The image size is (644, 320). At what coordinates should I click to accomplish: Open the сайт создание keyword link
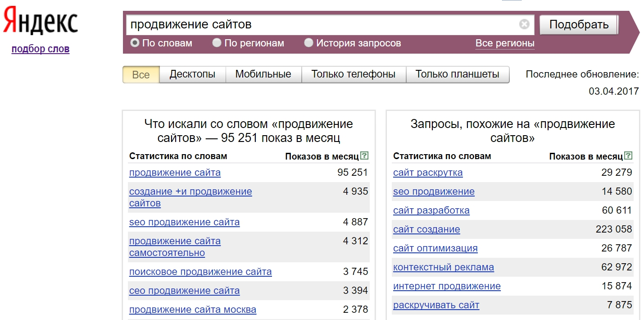pos(427,229)
